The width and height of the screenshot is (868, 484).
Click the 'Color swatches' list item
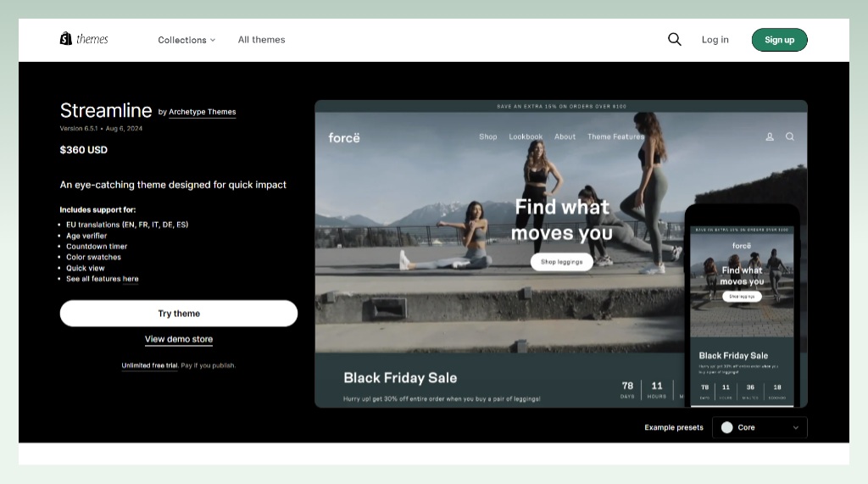[x=93, y=257]
